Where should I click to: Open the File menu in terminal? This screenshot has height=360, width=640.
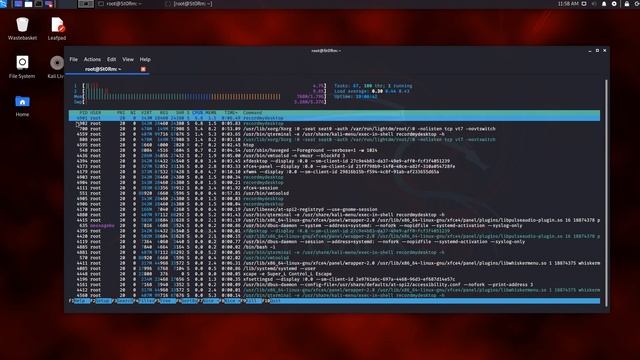click(73, 59)
